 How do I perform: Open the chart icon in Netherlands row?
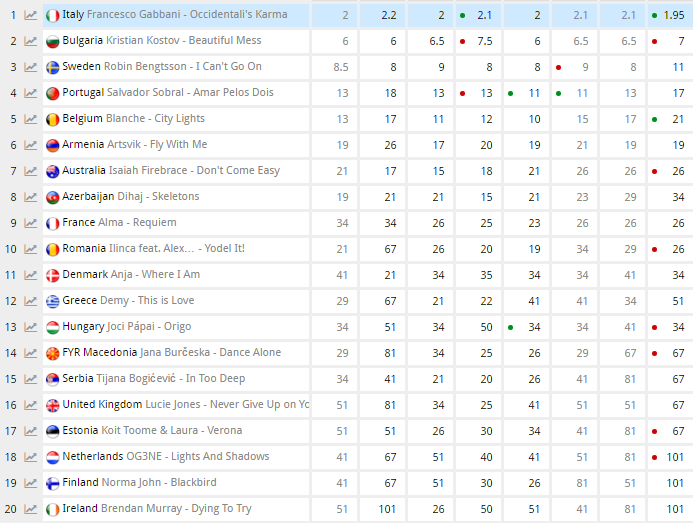coord(31,457)
